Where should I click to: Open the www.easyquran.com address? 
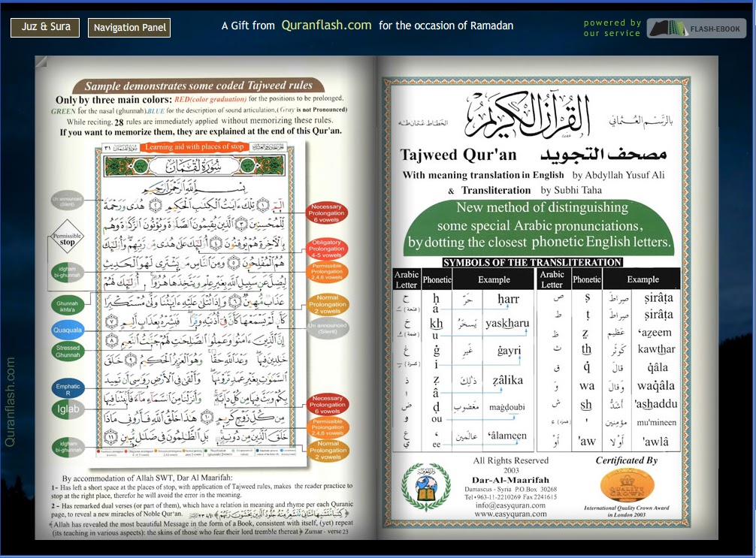click(510, 514)
